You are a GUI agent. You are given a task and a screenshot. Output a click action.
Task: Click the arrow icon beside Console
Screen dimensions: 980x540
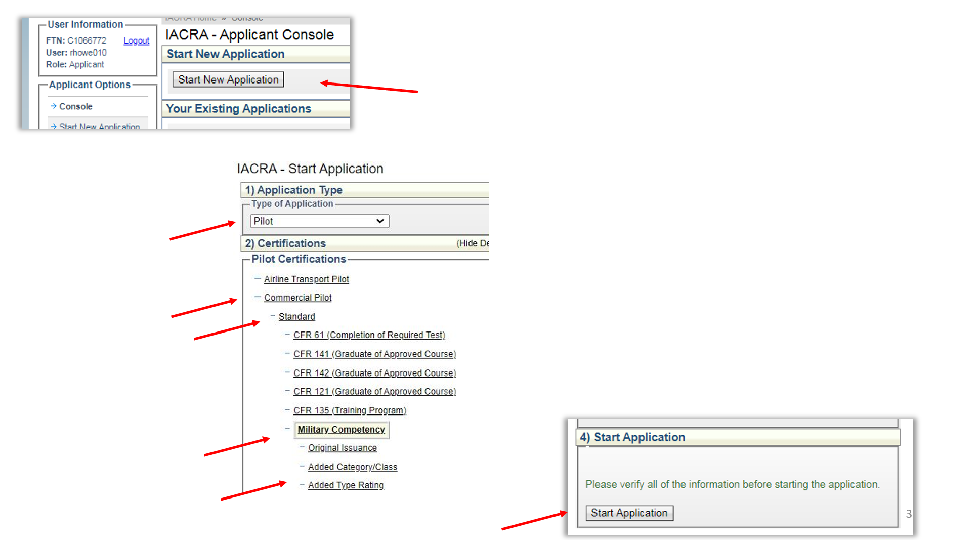pos(53,106)
